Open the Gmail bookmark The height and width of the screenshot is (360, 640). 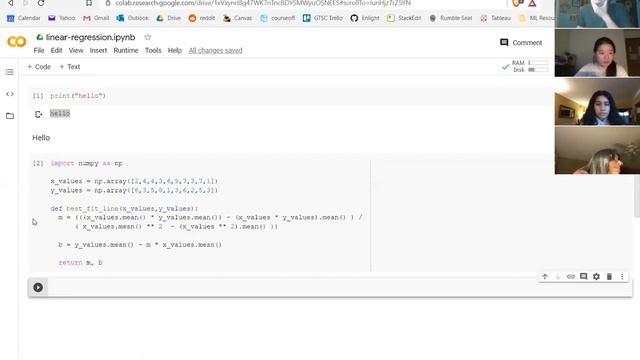tap(96, 18)
